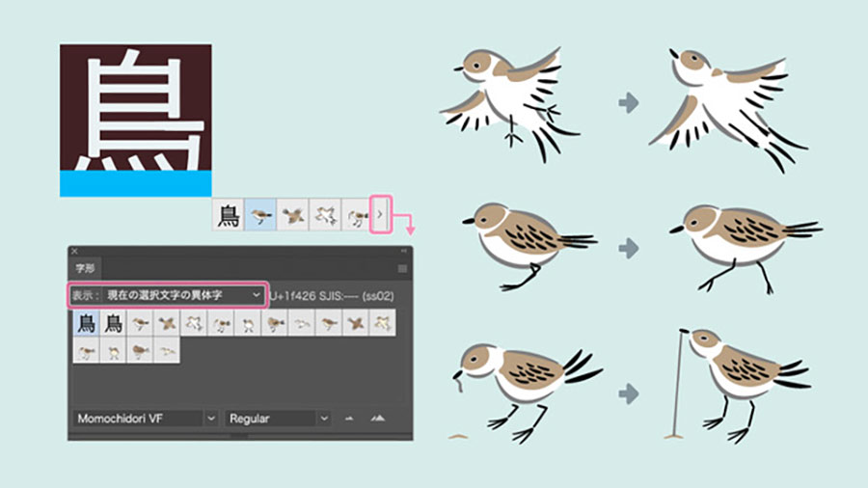Screen dimensions: 868x488
Task: Zoom in glyph grid with large mountains icon
Action: 378,419
